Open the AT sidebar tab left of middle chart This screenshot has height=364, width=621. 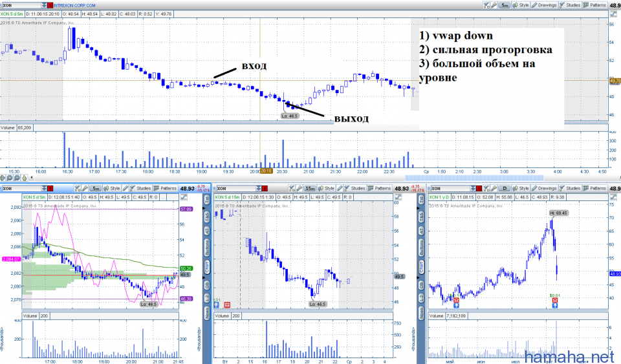coord(207,231)
